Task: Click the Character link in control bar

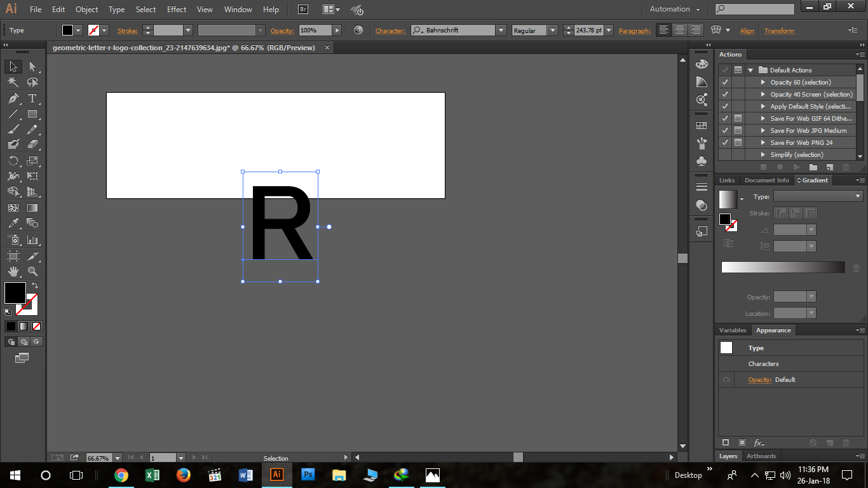Action: click(x=390, y=30)
